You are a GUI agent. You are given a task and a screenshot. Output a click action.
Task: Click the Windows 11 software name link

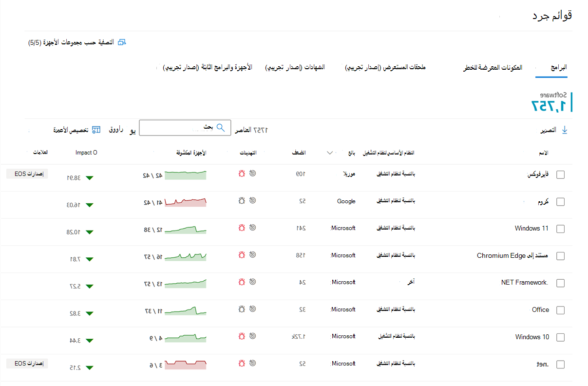[x=532, y=228]
